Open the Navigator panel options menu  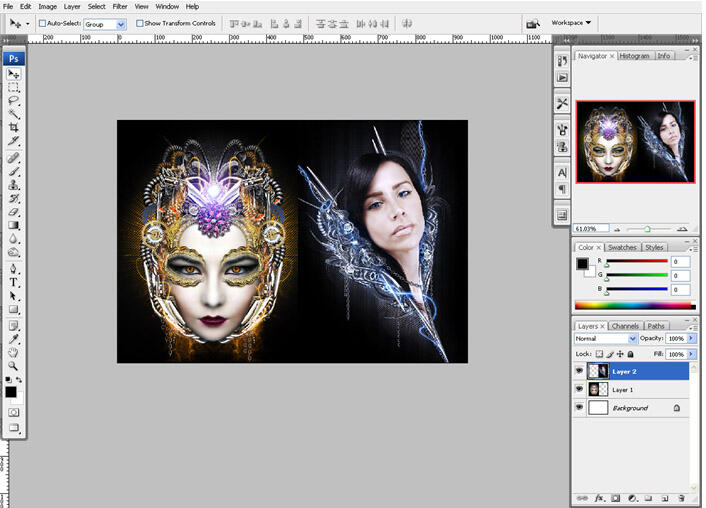click(692, 57)
